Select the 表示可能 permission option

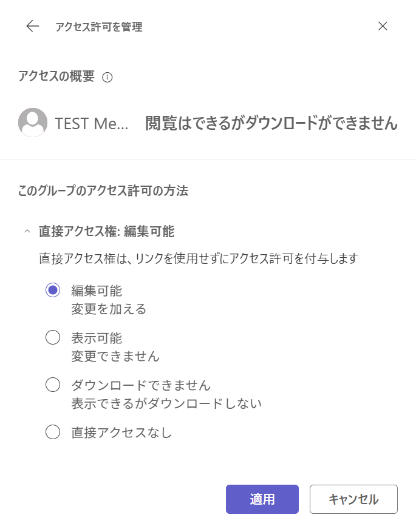(x=53, y=338)
